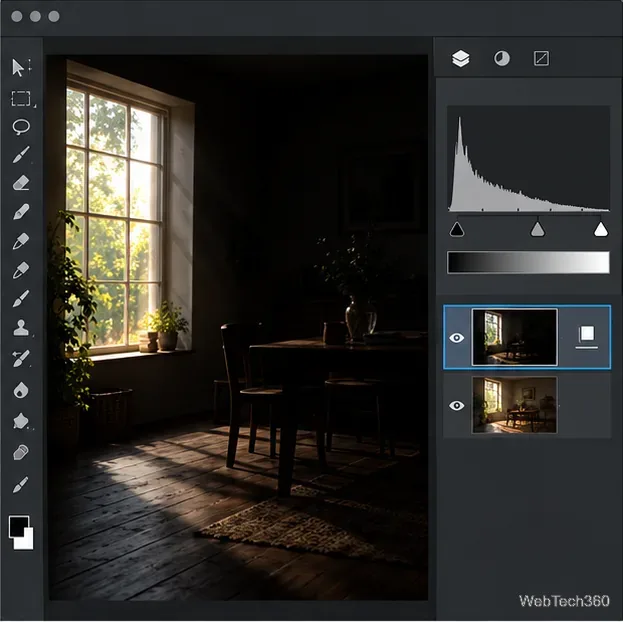This screenshot has width=623, height=622.
Task: Toggle visibility of the bright bottom layer
Action: pos(457,405)
